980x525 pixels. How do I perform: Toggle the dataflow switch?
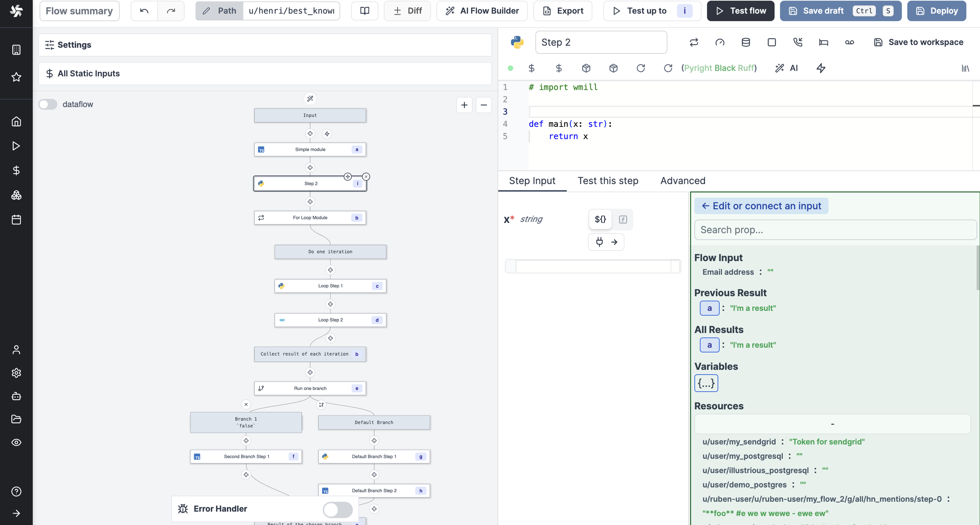[x=48, y=104]
